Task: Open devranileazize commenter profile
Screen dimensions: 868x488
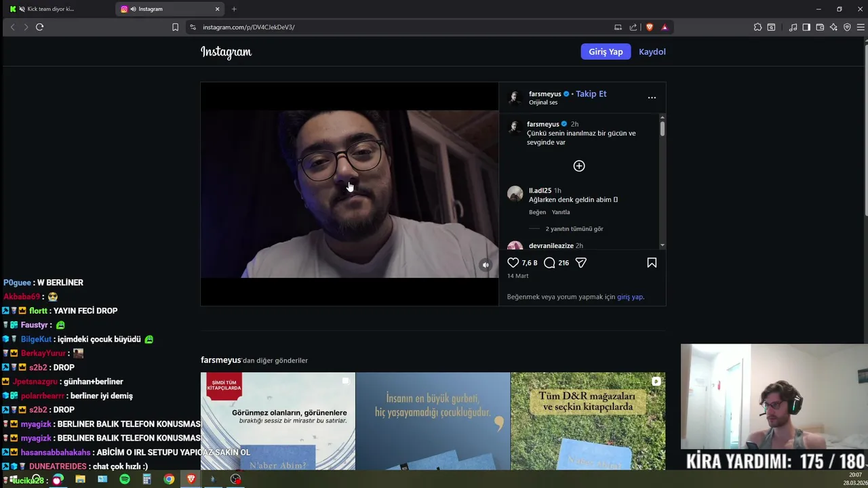Action: 551,245
